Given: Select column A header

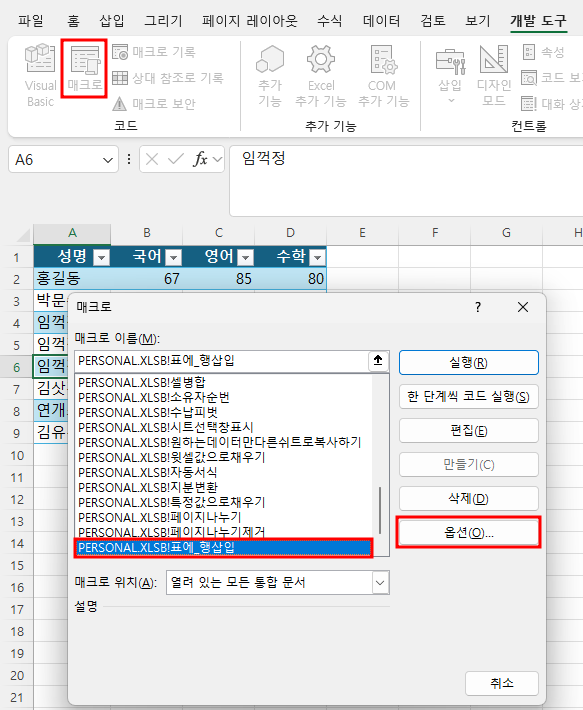Looking at the screenshot, I should pos(72,233).
